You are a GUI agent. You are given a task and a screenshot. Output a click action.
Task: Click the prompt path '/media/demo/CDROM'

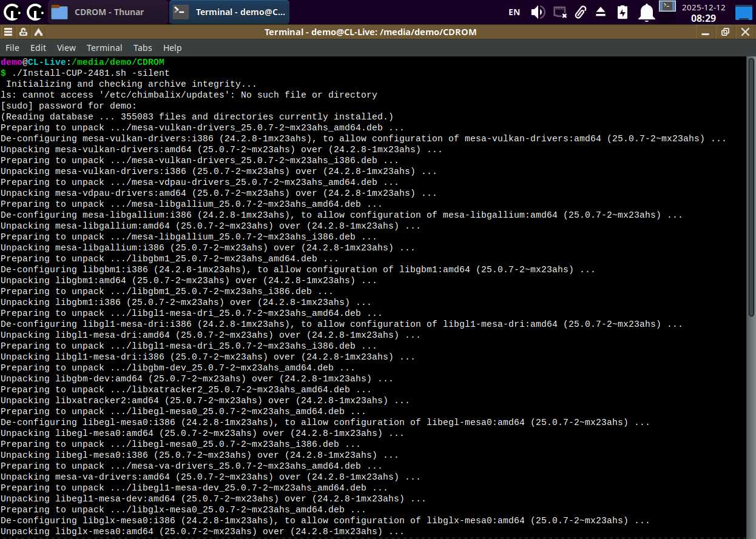point(118,62)
